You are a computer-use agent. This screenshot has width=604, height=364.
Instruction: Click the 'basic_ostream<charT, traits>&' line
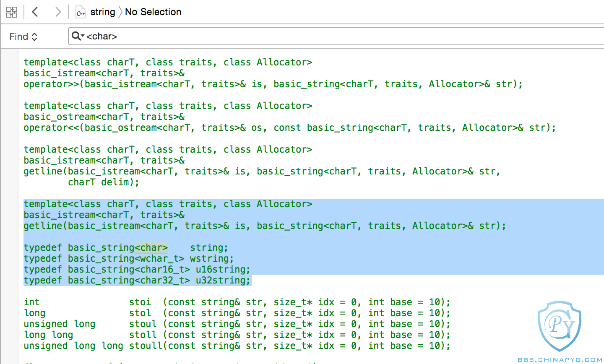(x=104, y=117)
